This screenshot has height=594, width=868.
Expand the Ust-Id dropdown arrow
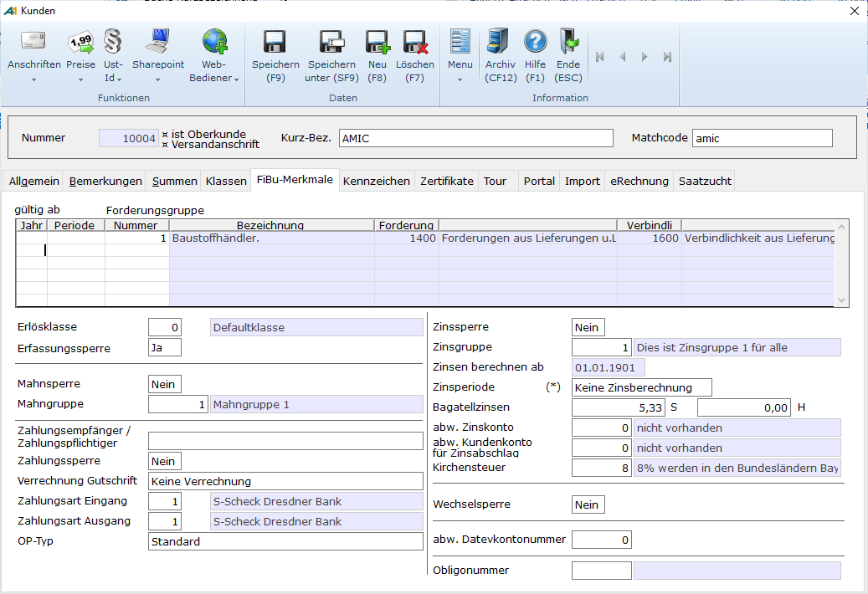pos(119,79)
